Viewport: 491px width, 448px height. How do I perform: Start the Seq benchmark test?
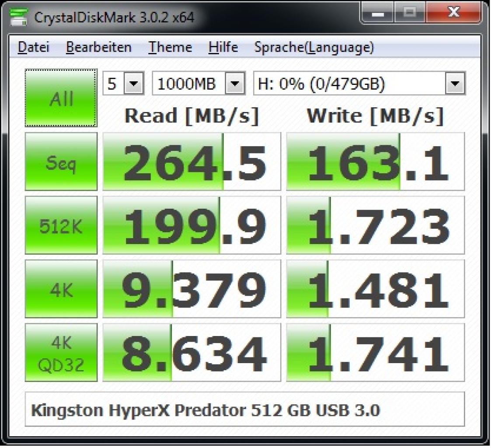tap(61, 161)
